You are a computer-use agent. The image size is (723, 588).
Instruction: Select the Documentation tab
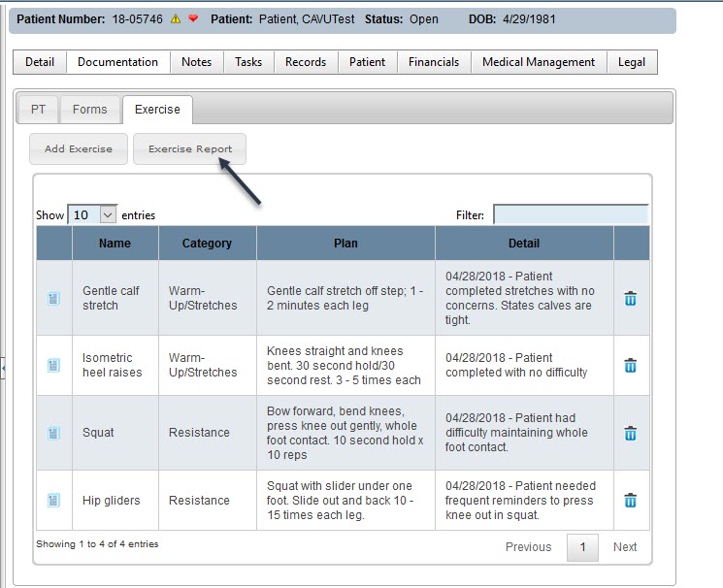click(118, 62)
